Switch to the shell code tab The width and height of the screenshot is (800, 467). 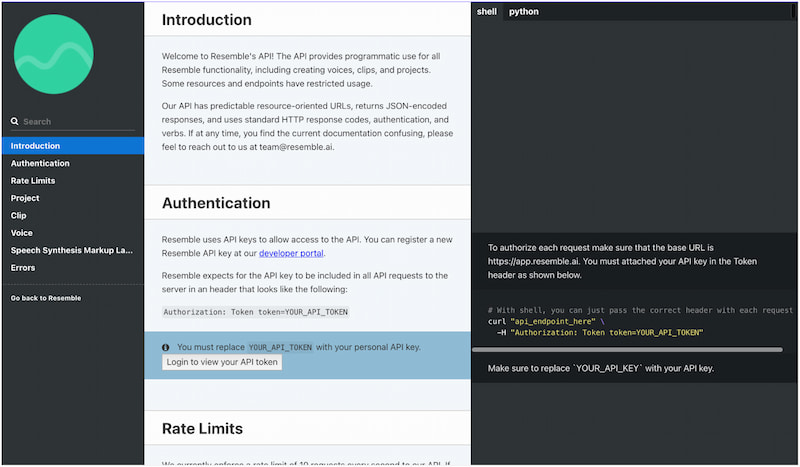click(487, 12)
